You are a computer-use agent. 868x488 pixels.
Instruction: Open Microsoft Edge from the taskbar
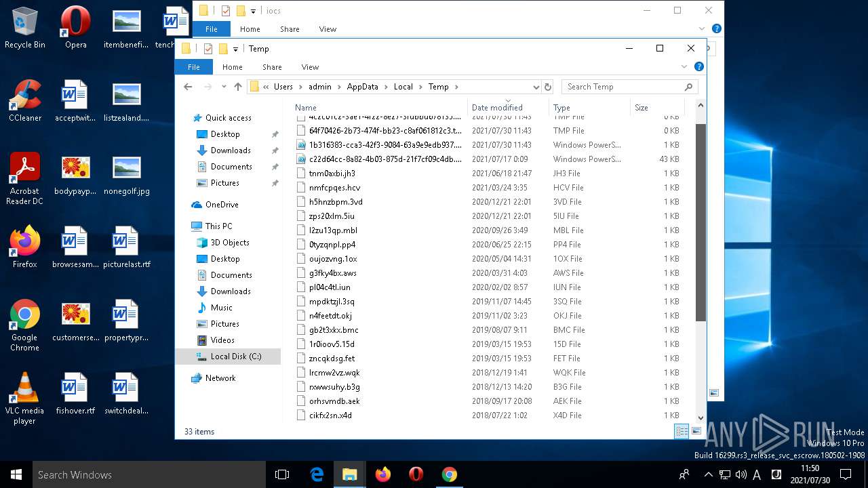(x=317, y=474)
